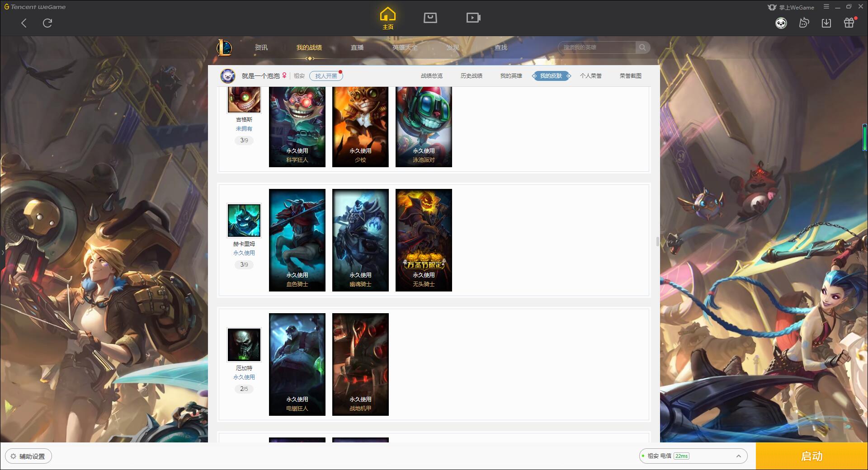Expand the left edge sidebar arrow

2,252
